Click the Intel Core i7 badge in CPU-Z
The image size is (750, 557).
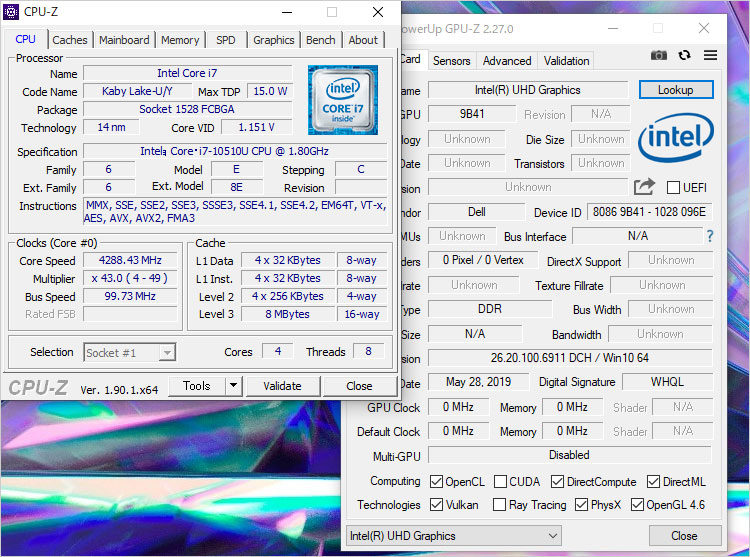(x=343, y=100)
